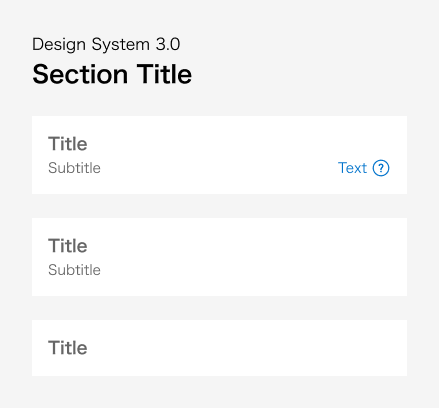Viewport: 439px width, 408px height.
Task: Click the word "Design" in the header label
Action: (59, 44)
